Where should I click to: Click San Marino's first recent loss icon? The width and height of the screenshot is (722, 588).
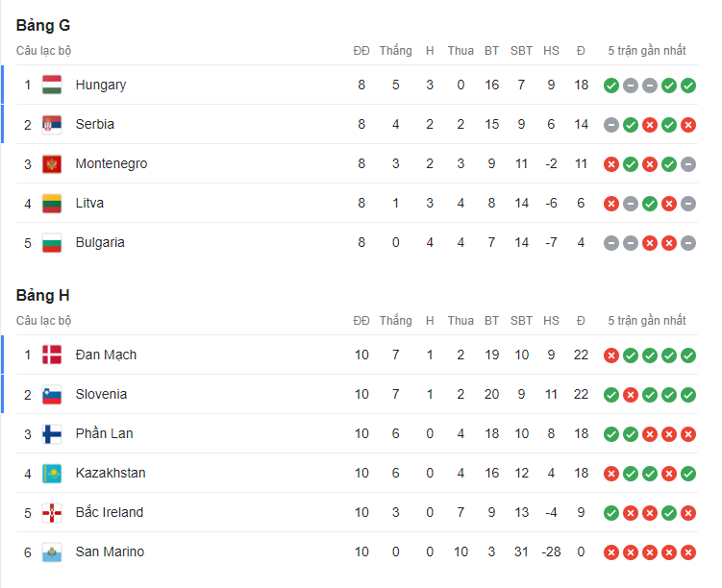tap(610, 552)
